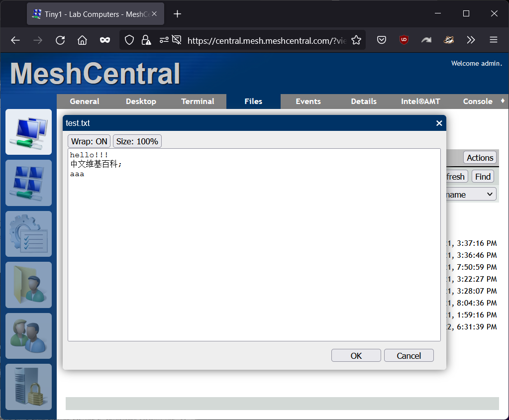
Task: Switch to the Desktop tab
Action: [141, 101]
